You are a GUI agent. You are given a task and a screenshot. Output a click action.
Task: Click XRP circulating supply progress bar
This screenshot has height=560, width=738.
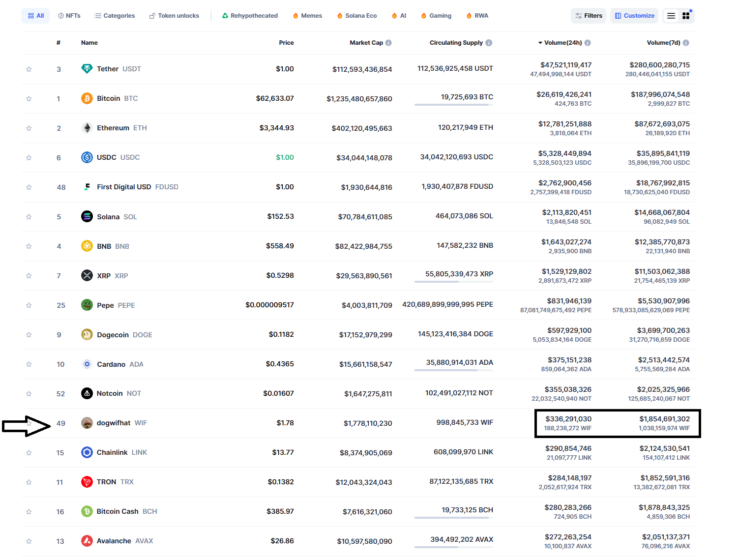tap(454, 282)
